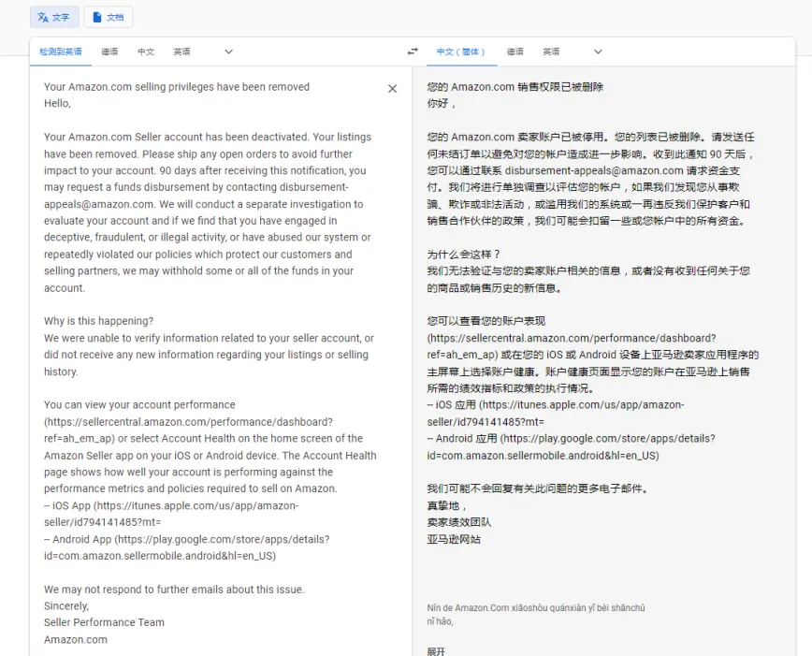Click translated line '为什么会这样？'

[x=464, y=255]
